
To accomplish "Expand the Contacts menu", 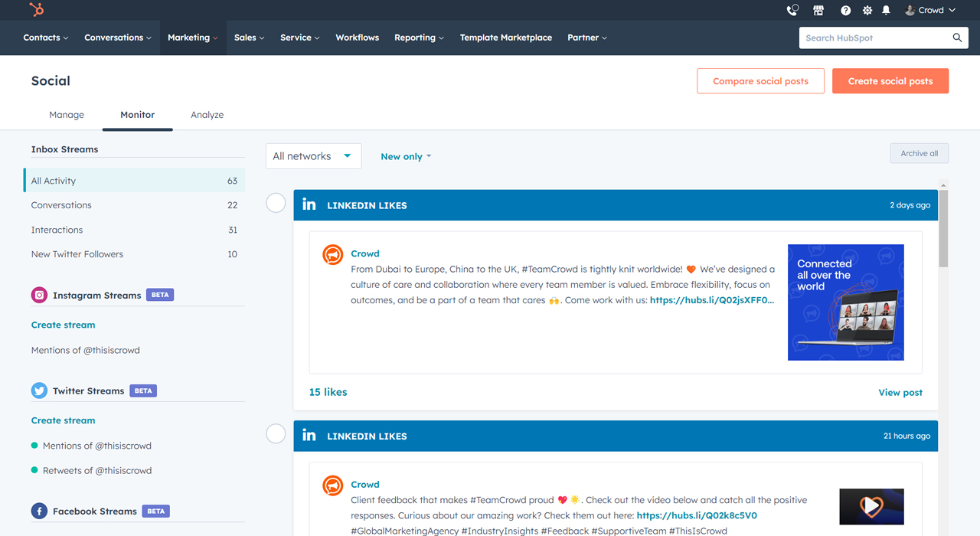I will [46, 38].
